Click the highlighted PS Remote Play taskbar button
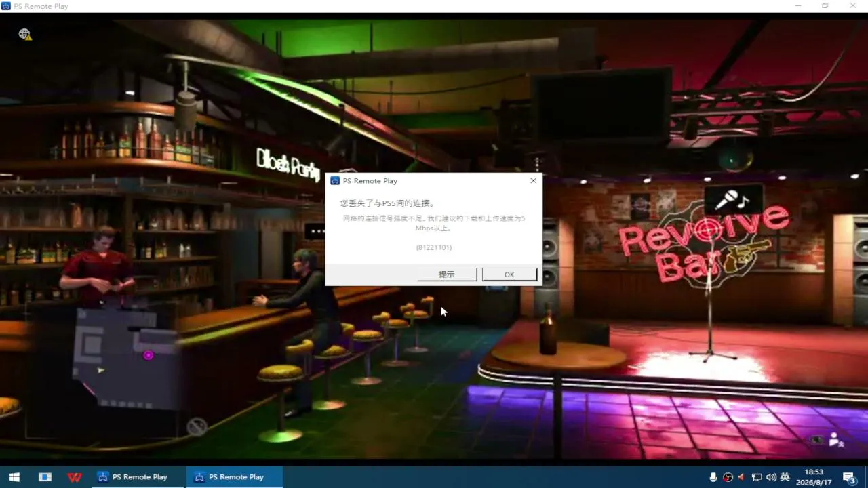This screenshot has width=868, height=488. (235, 477)
